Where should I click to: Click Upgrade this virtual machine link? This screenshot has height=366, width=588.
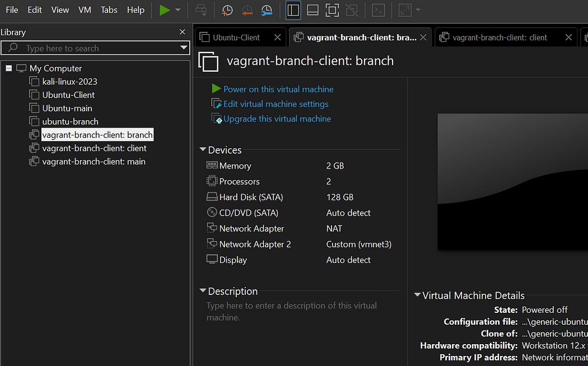[277, 119]
